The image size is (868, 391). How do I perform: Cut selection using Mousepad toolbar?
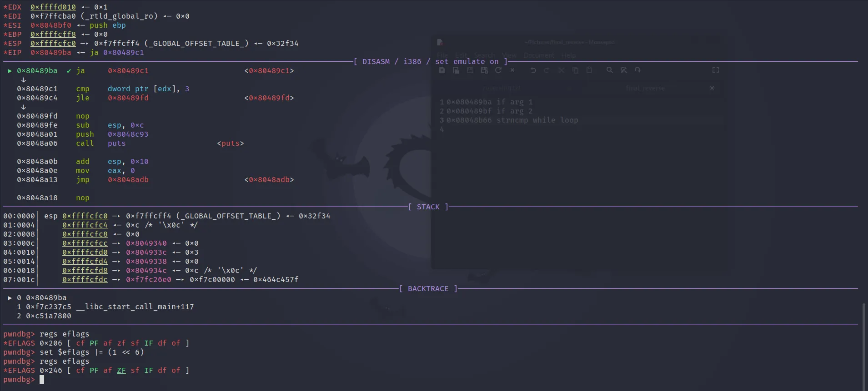[x=561, y=70]
